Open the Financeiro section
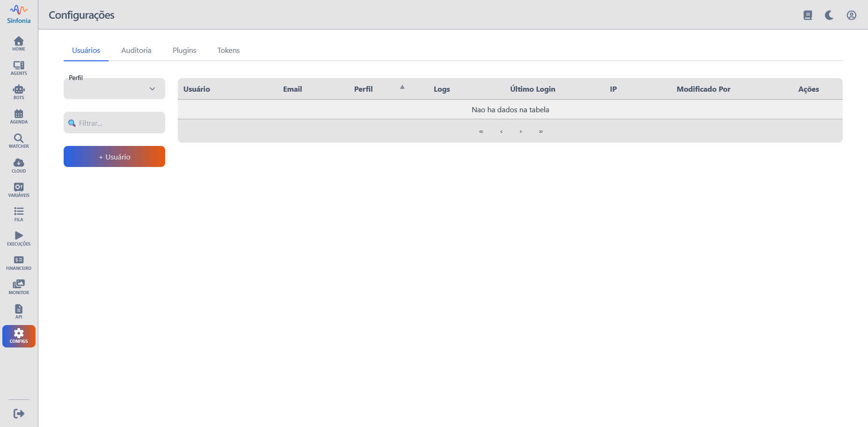Image resolution: width=868 pixels, height=427 pixels. [x=19, y=263]
